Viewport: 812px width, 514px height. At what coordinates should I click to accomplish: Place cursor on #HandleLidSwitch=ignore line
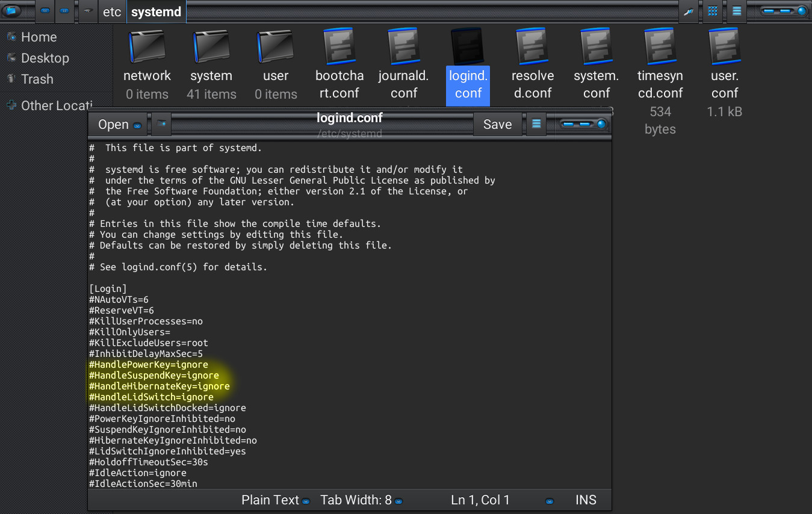point(151,397)
